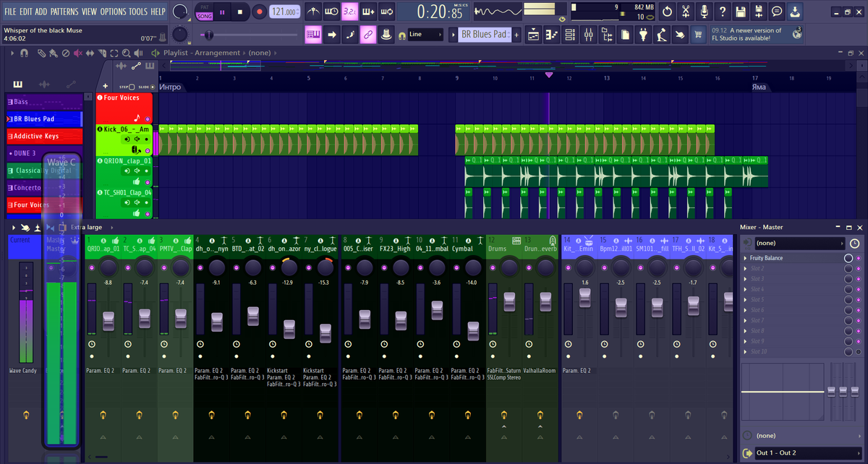Toggle the Playlist magnet snap icon
The height and width of the screenshot is (464, 868).
(24, 53)
